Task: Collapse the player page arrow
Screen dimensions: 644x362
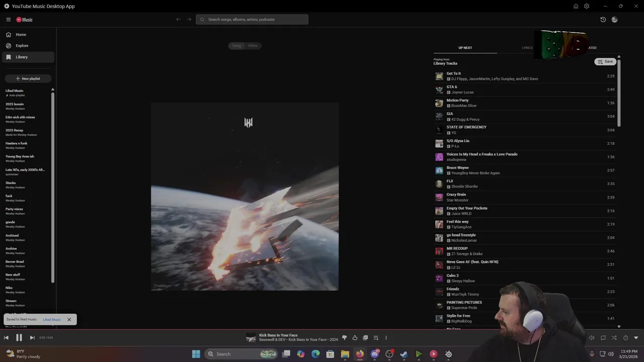Action: (x=636, y=338)
